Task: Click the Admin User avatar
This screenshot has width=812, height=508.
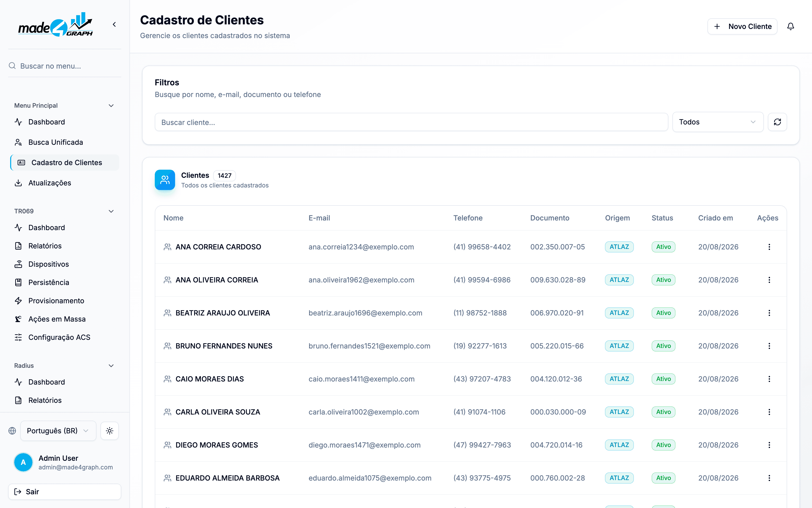Action: pos(23,462)
